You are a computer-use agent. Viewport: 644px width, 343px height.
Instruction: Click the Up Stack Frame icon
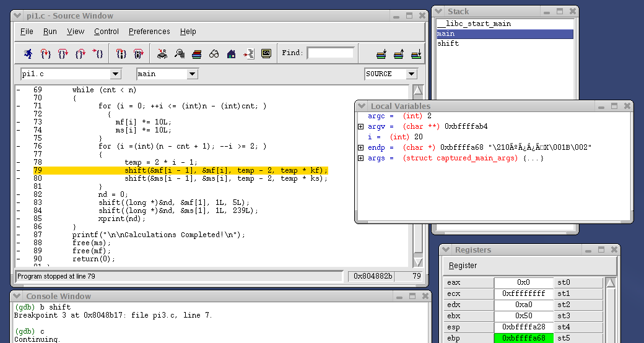pyautogui.click(x=398, y=54)
